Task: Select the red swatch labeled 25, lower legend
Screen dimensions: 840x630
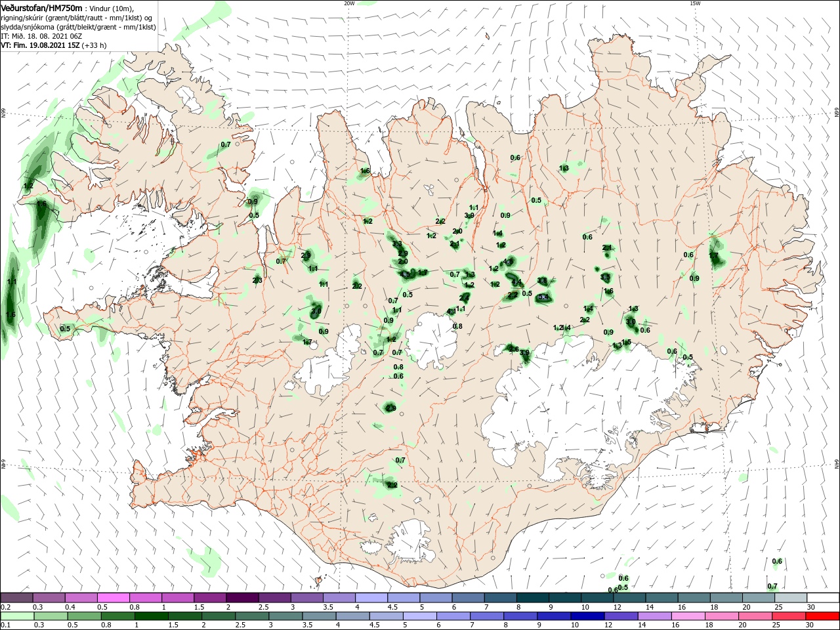Action: click(790, 616)
